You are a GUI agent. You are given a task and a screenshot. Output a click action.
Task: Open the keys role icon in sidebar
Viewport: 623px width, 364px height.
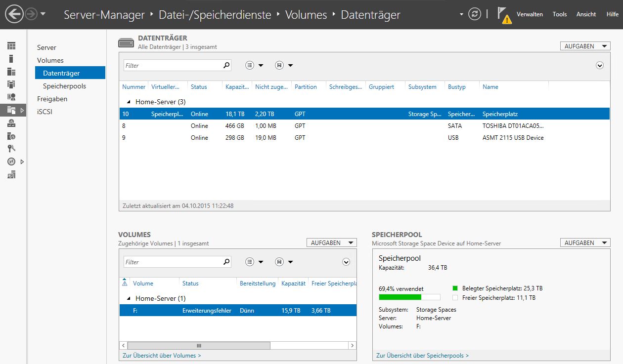click(x=11, y=149)
